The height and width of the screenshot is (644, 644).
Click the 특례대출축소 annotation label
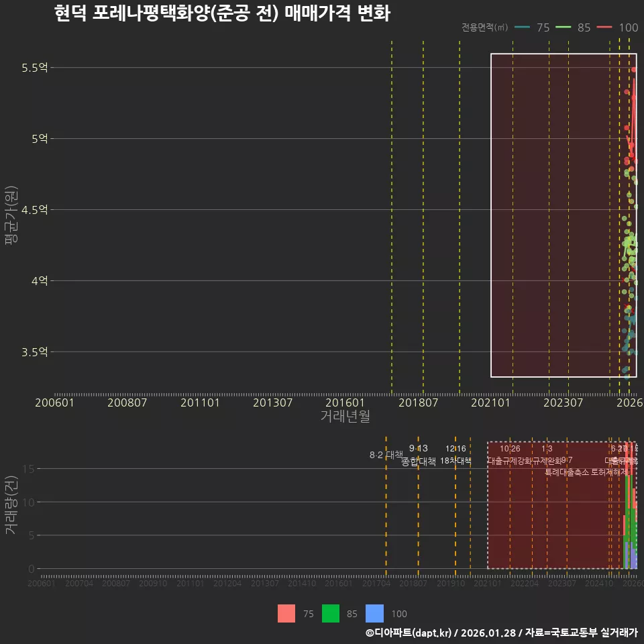click(567, 472)
